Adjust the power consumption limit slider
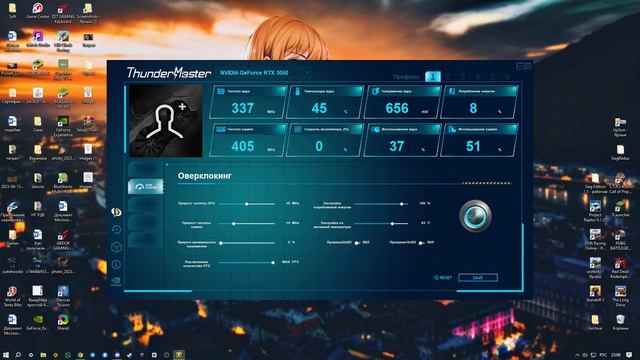The height and width of the screenshot is (360, 640). point(381,204)
